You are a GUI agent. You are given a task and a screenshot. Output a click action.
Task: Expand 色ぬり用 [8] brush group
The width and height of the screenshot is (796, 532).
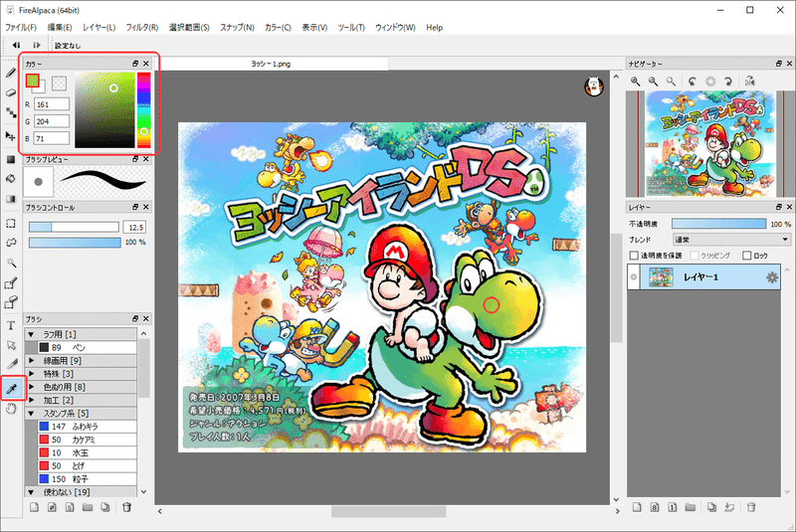pyautogui.click(x=32, y=387)
